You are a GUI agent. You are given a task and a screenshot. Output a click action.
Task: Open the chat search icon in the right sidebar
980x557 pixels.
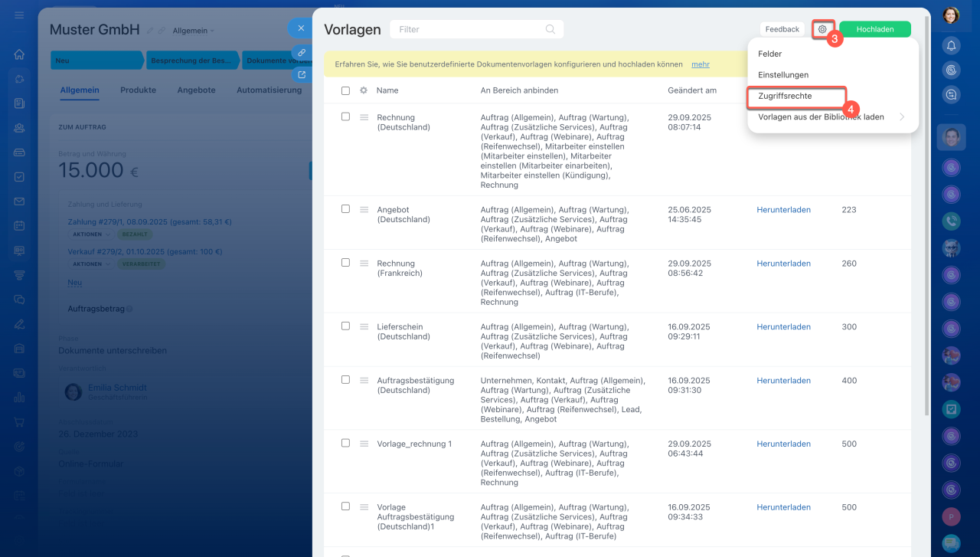(952, 94)
